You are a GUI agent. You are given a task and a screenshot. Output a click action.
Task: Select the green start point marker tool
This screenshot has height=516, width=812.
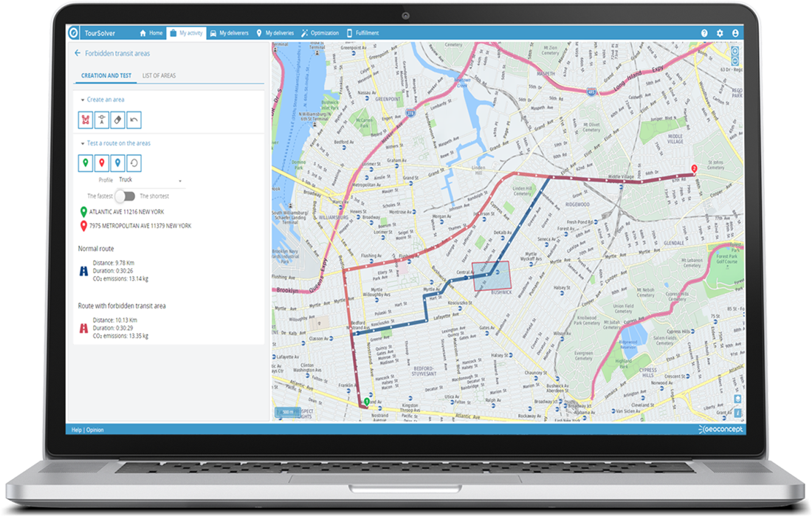[86, 163]
